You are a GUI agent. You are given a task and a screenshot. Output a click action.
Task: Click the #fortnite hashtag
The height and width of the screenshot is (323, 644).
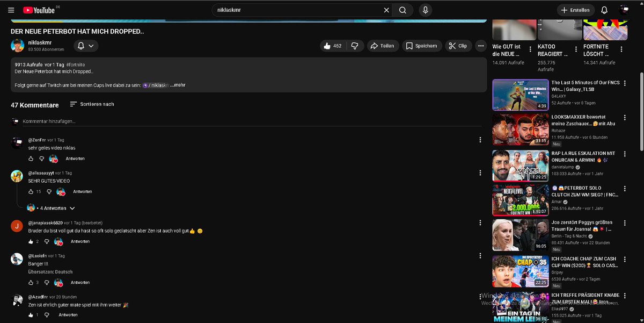[76, 64]
